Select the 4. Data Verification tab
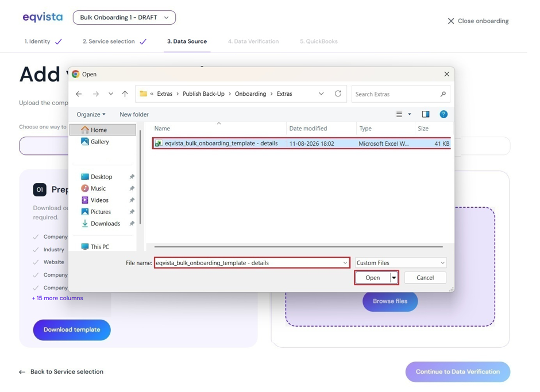The width and height of the screenshot is (540, 392). pyautogui.click(x=253, y=41)
